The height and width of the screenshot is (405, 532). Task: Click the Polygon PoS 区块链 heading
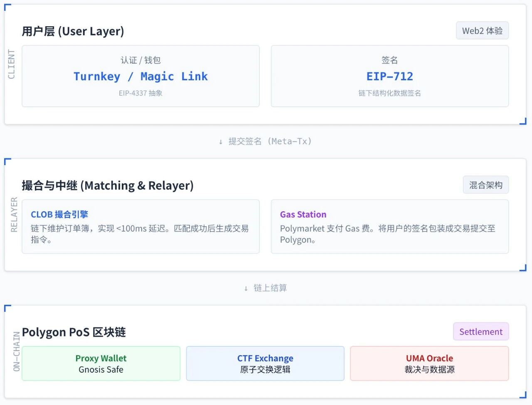pos(74,332)
